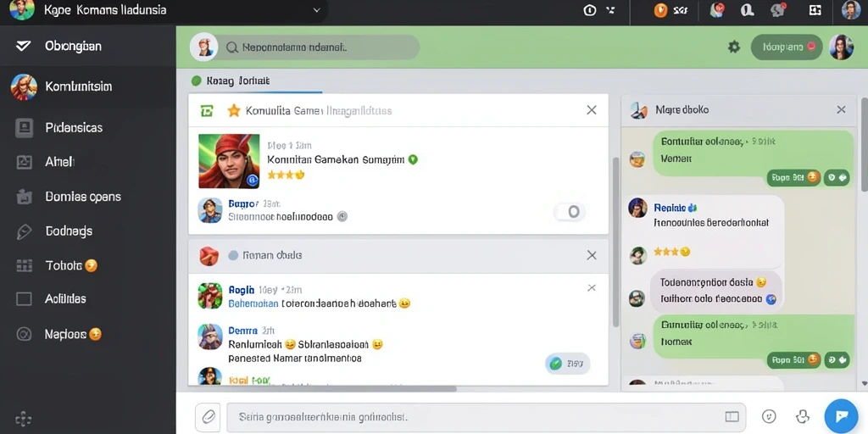Click the vertical scrollbar of center panel
868x434 pixels.
click(x=615, y=242)
